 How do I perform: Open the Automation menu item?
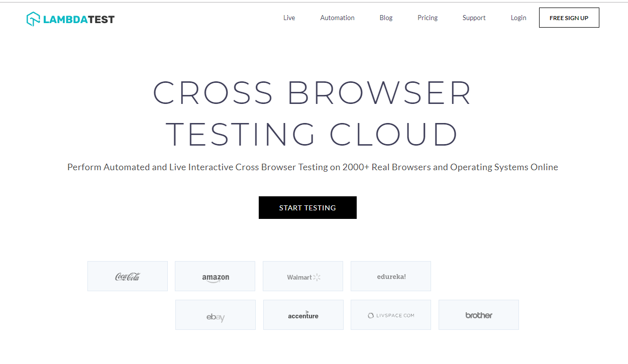337,18
